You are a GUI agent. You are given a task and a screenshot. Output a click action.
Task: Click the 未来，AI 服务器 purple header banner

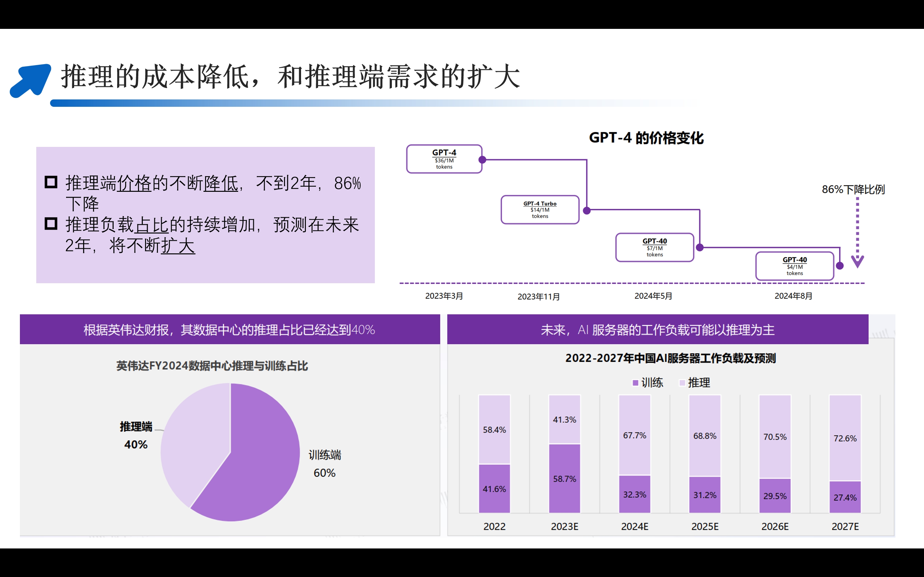[x=658, y=329]
